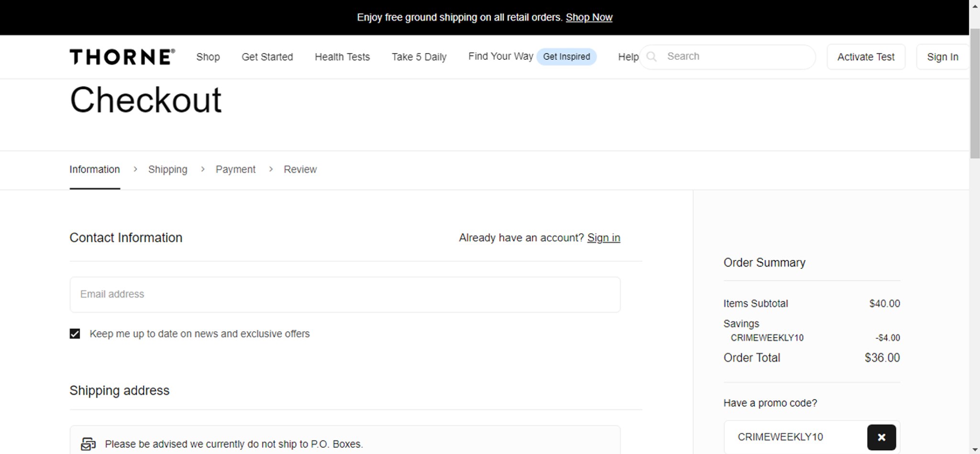Click the Sign In header button
Screen dimensions: 980x454
coord(942,57)
